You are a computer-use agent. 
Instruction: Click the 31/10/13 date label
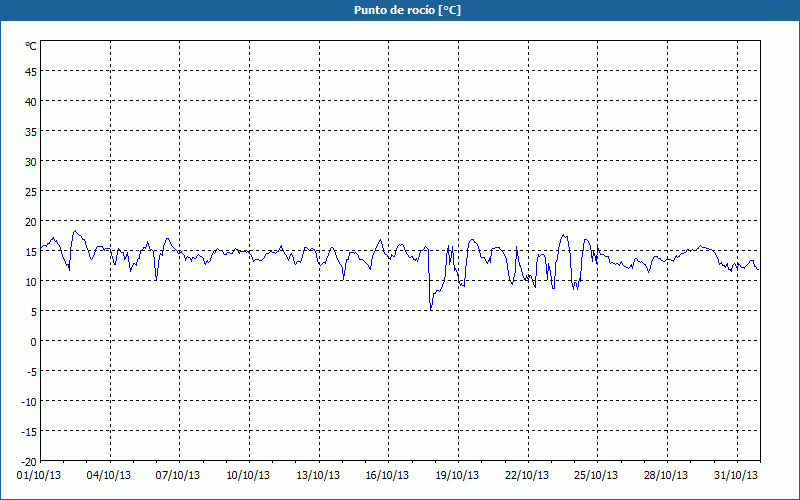(x=736, y=476)
